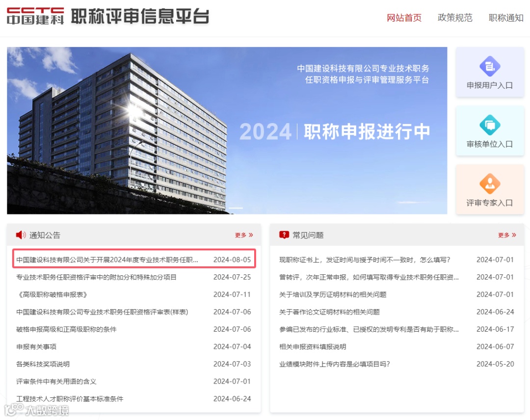Click the 常见问题 panel heading

click(308, 235)
